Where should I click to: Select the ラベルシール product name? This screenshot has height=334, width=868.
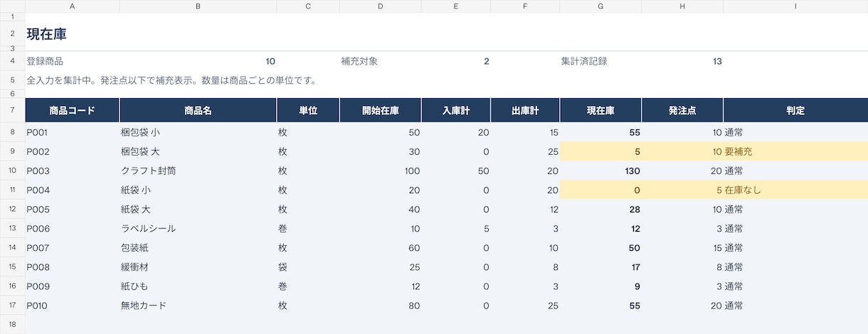click(149, 228)
